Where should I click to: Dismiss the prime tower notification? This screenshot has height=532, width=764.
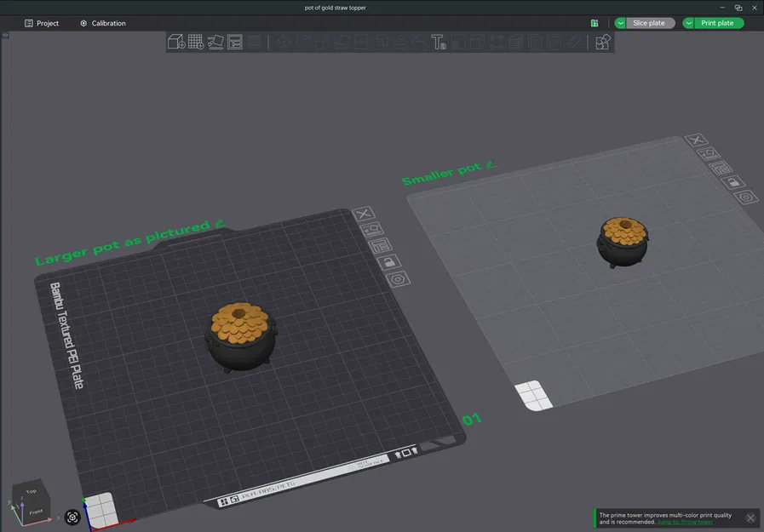click(750, 518)
